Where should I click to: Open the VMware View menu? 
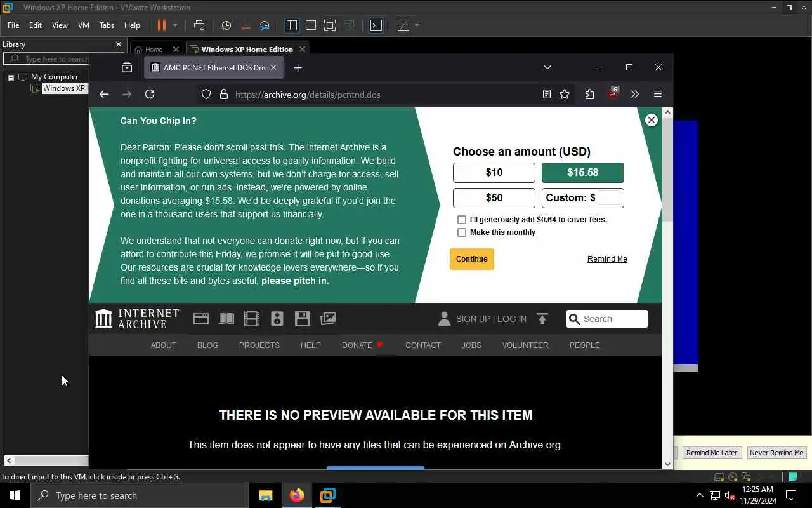(x=60, y=25)
